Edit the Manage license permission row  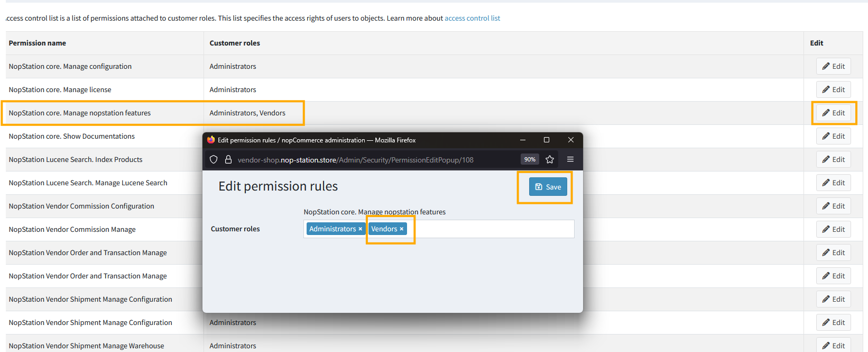pos(834,89)
